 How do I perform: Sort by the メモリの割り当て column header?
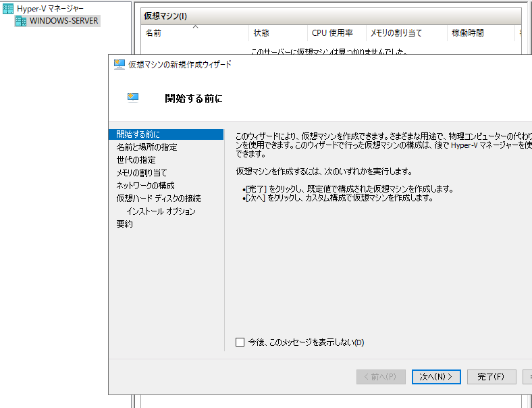406,33
